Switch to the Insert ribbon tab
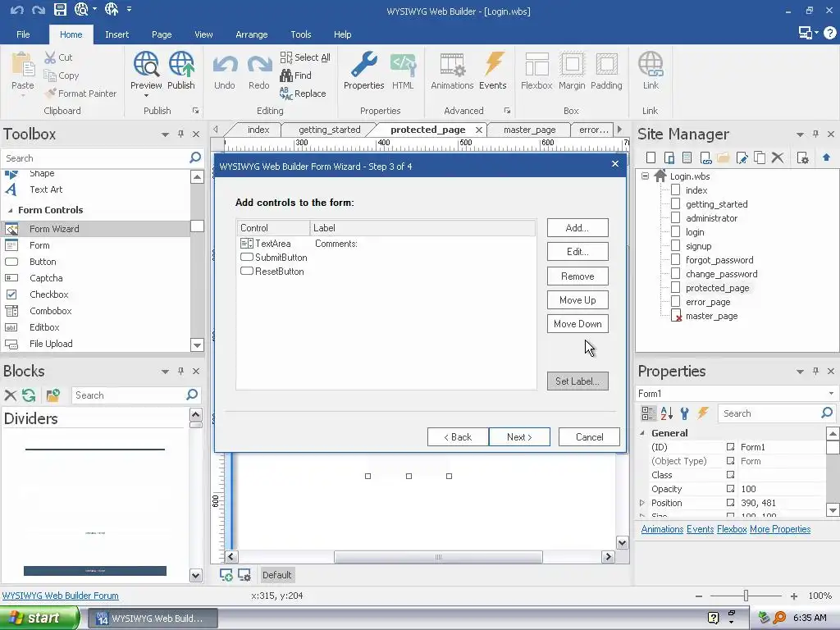Screen dimensions: 840x630 (x=116, y=34)
